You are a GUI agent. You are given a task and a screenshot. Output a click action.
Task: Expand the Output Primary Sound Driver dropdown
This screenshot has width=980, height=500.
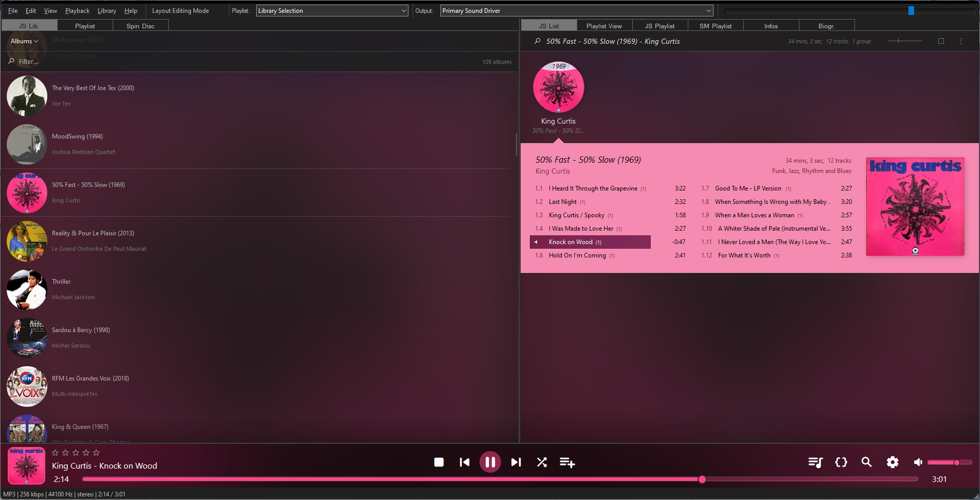coord(577,10)
